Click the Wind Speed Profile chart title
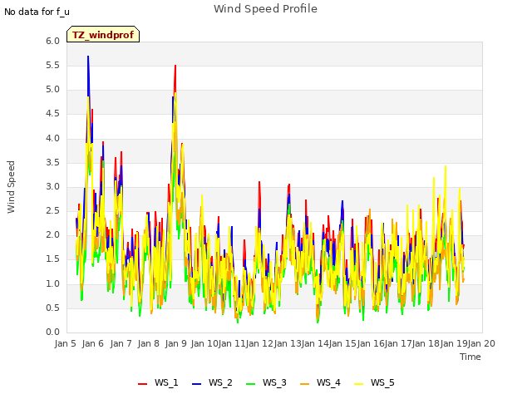Viewport: 532px width, 399px height. [x=265, y=9]
